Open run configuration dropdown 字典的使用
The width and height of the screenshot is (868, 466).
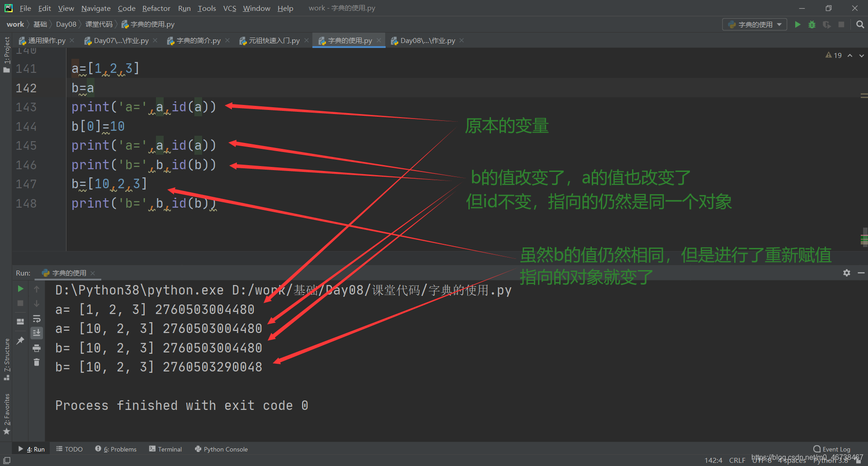point(755,24)
